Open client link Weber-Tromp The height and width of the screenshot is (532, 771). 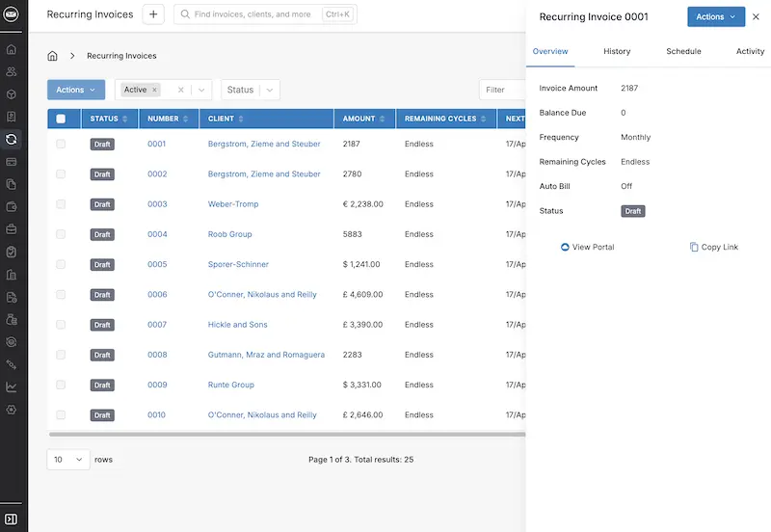(x=233, y=204)
